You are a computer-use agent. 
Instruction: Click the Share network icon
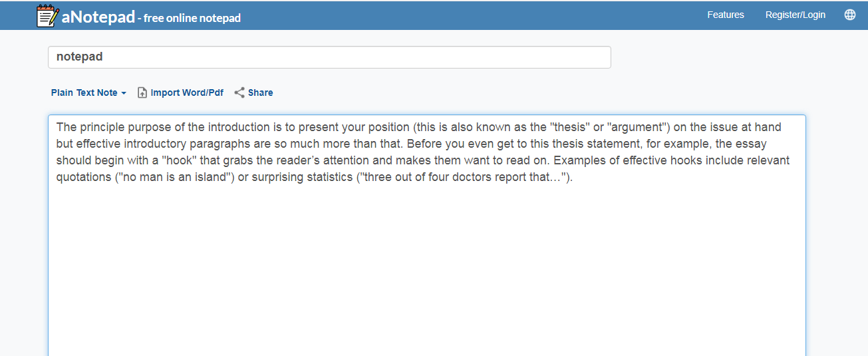pos(239,92)
